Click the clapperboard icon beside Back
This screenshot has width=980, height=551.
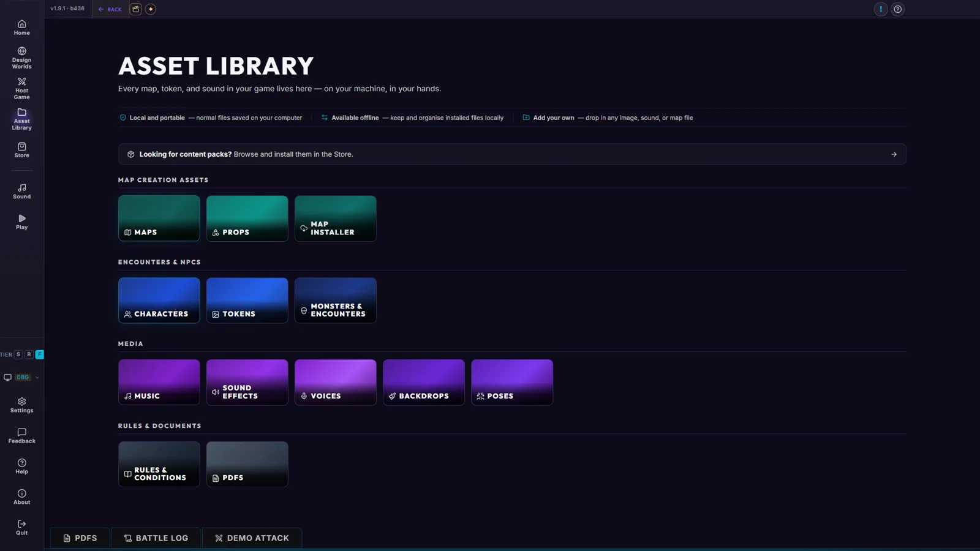(x=136, y=9)
